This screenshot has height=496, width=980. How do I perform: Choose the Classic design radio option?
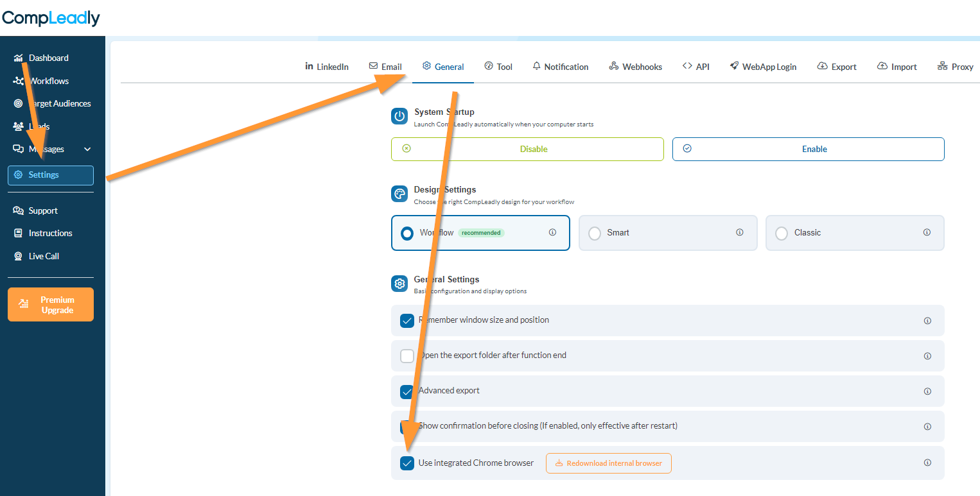point(782,233)
